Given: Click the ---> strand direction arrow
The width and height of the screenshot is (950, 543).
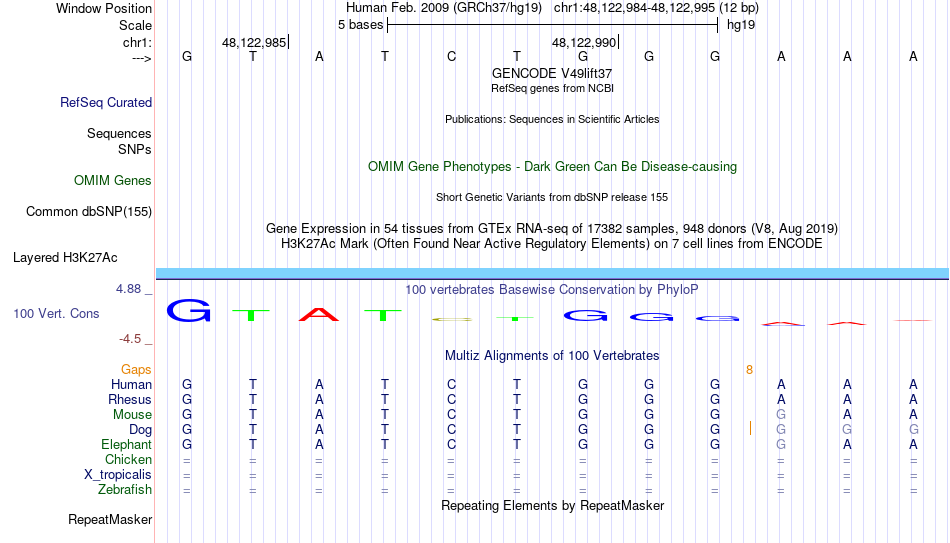Looking at the screenshot, I should click(x=142, y=58).
